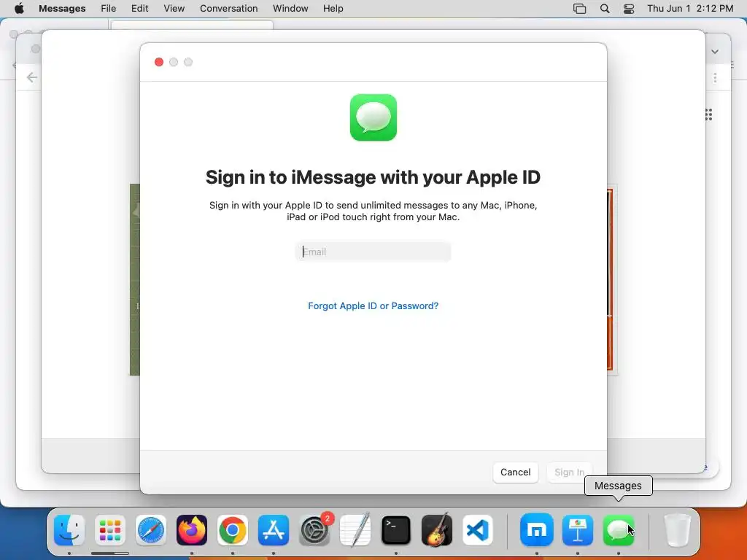The height and width of the screenshot is (560, 747).
Task: Open Forgot Apple ID or Password link
Action: tap(373, 306)
